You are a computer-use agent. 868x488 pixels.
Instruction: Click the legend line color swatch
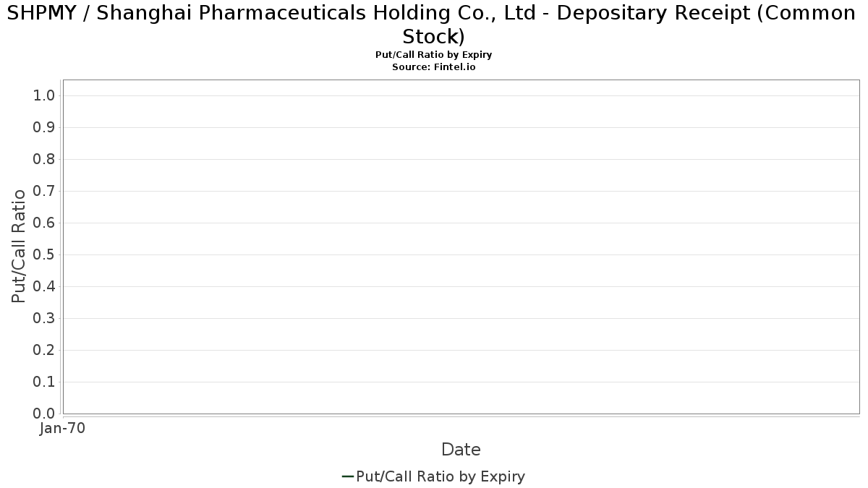[347, 476]
